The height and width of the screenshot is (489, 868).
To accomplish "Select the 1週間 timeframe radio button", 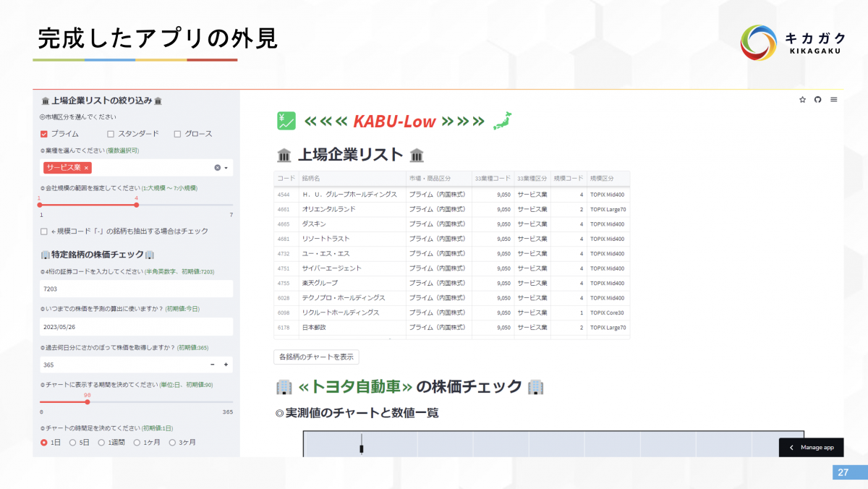I will pos(102,442).
